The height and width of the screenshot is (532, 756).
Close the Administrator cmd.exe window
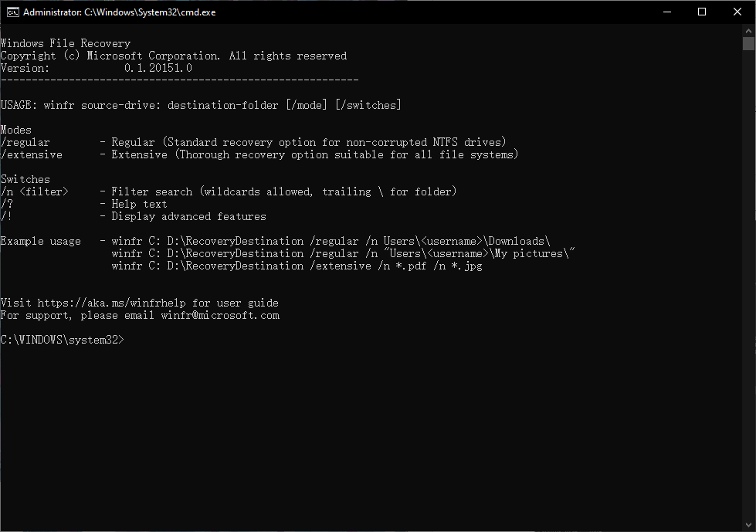[737, 12]
